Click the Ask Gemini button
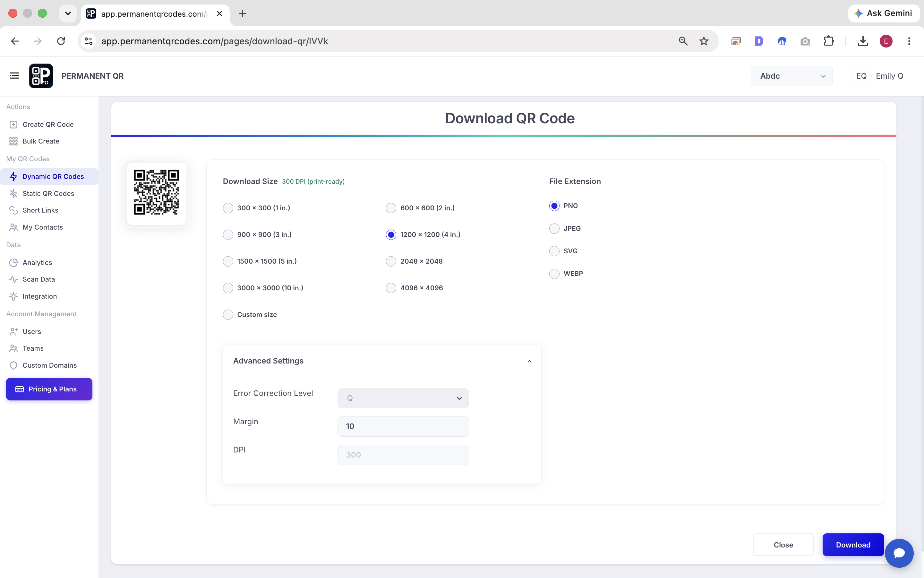 (884, 13)
